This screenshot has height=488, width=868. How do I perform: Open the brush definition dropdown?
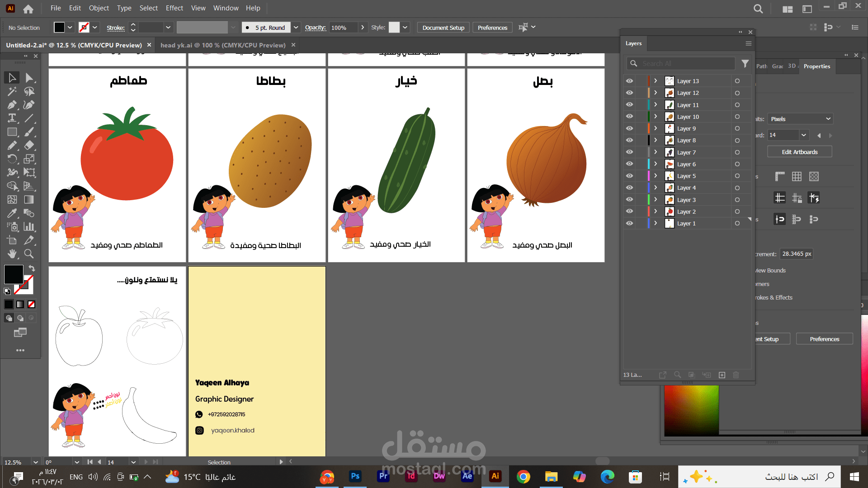[x=296, y=28]
